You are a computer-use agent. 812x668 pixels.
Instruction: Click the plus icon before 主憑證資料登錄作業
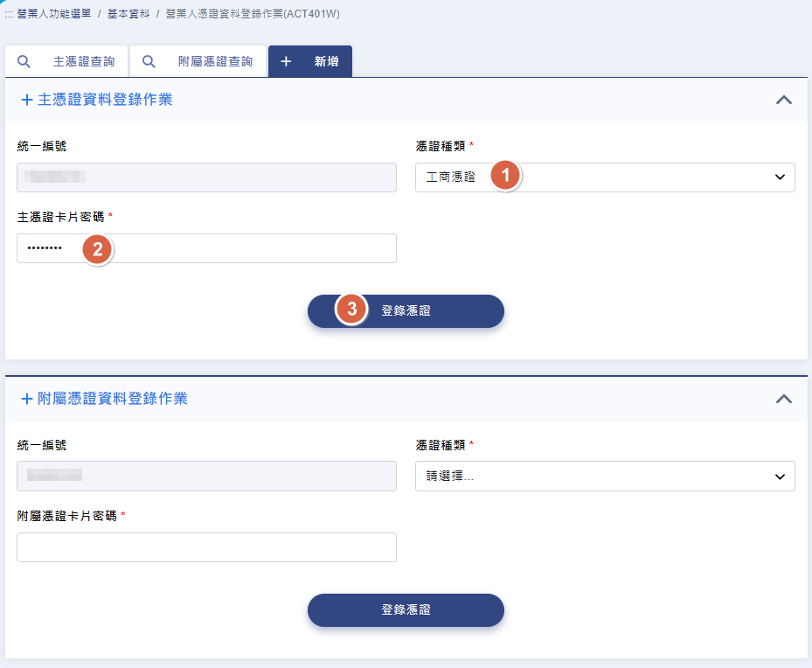click(27, 100)
